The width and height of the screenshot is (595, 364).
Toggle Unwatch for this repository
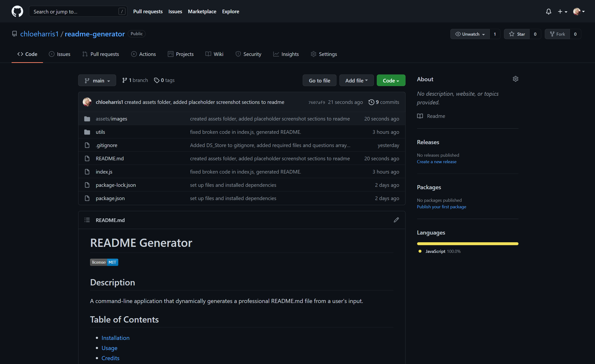tap(470, 34)
